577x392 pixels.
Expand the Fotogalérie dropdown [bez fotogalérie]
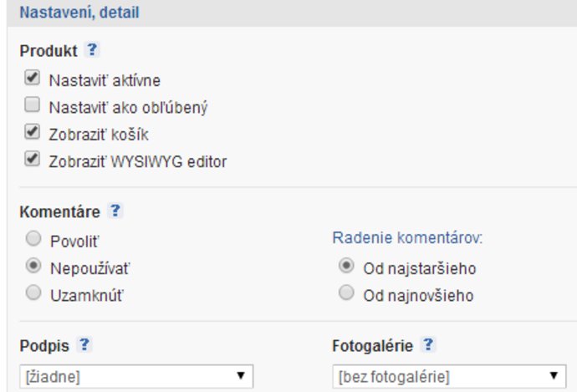coord(449,376)
